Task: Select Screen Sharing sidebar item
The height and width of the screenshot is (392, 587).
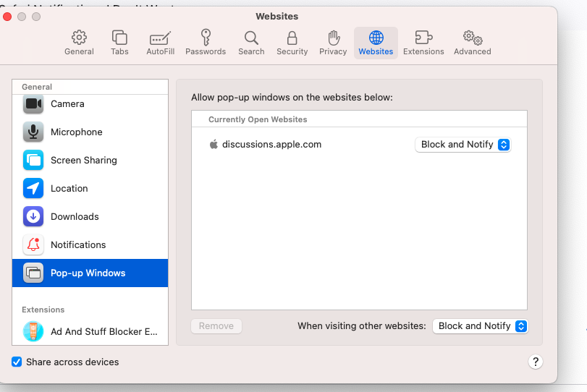Action: pos(83,161)
